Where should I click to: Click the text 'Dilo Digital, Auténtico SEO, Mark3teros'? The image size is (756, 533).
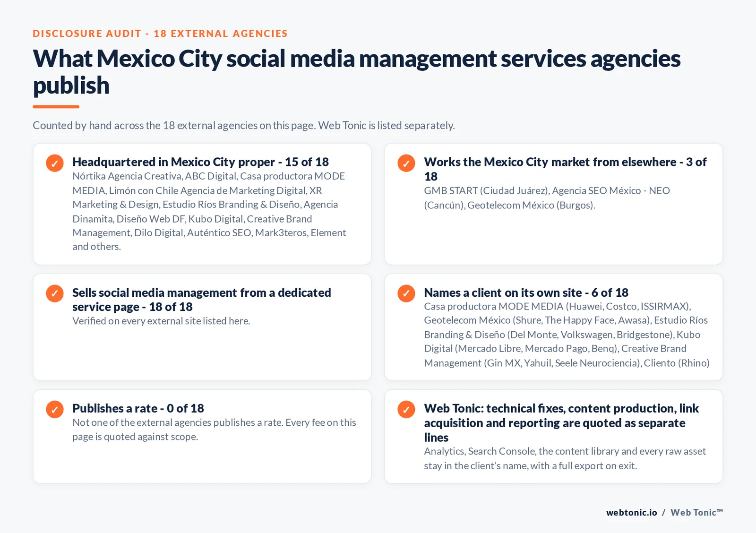[220, 232]
